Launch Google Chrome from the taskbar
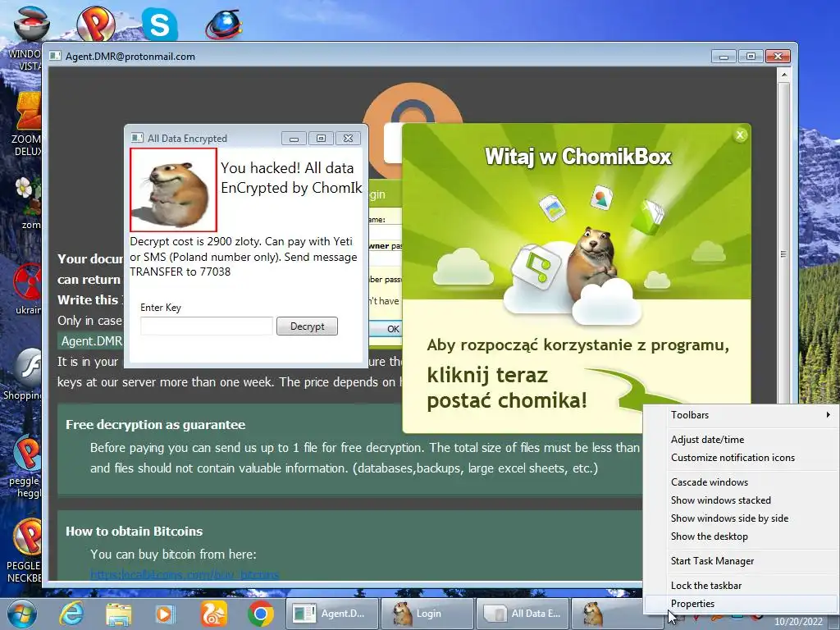840x630 pixels. (260, 614)
